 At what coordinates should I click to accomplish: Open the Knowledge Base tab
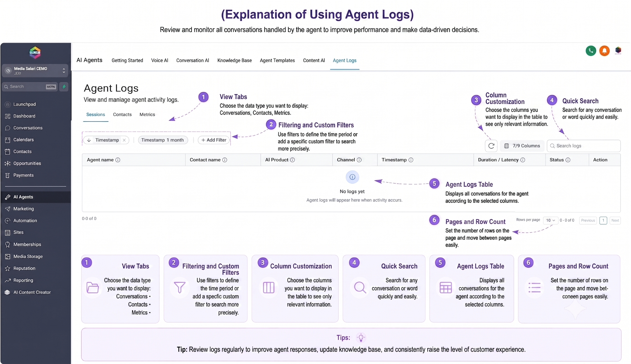click(x=234, y=61)
